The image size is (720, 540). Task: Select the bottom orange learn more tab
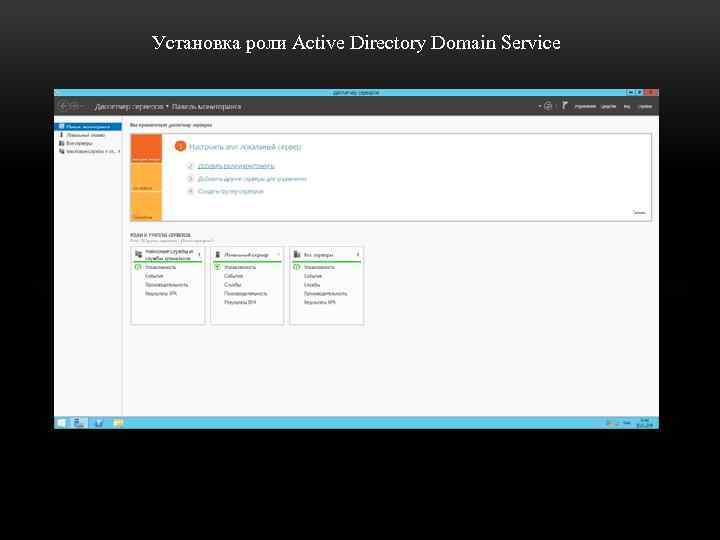146,206
